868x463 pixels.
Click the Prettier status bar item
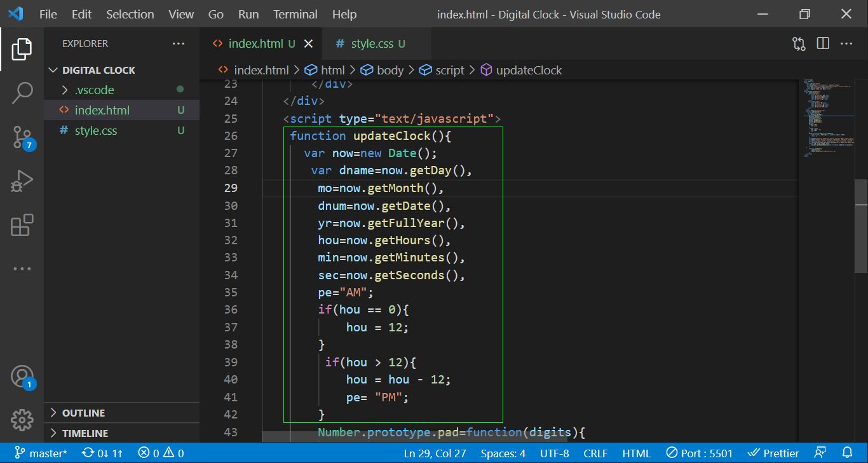(773, 453)
